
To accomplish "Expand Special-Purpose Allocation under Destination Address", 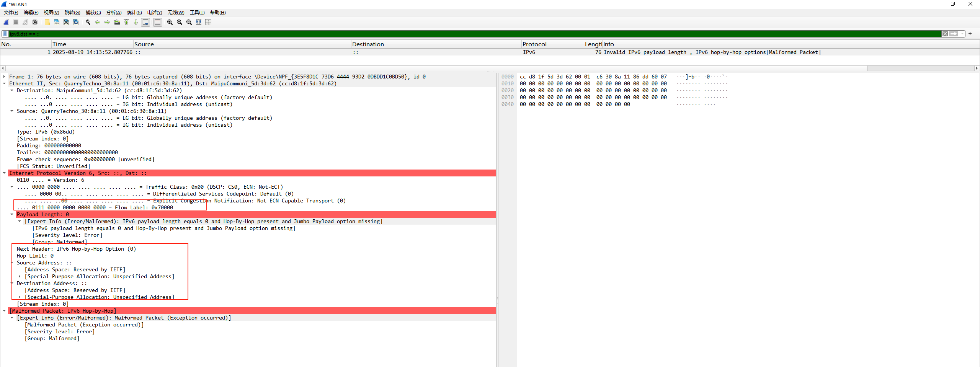I will coord(20,297).
